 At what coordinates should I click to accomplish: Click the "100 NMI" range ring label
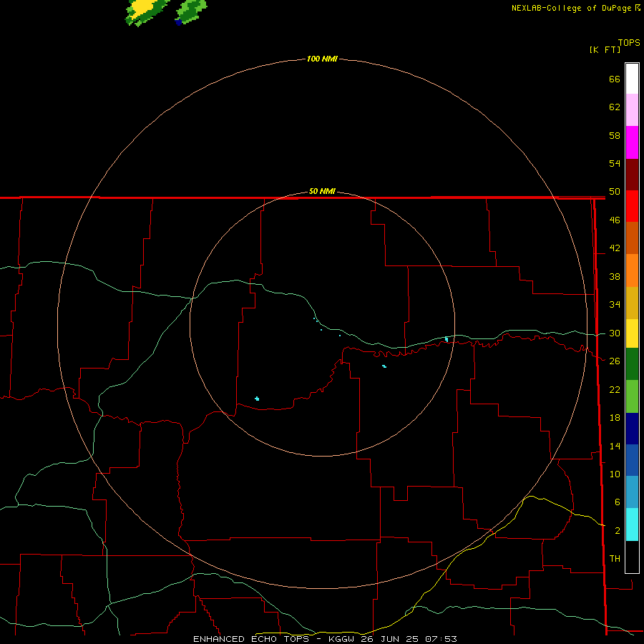(322, 59)
